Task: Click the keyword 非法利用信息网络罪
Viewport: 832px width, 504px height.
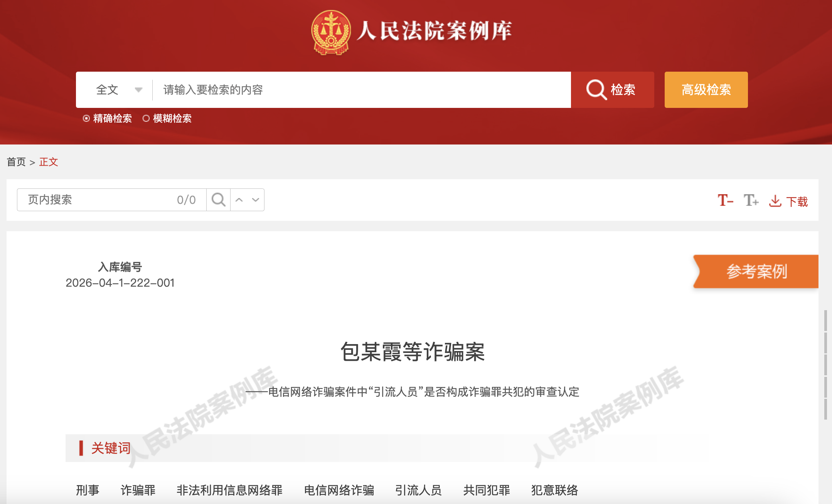Action: (230, 490)
